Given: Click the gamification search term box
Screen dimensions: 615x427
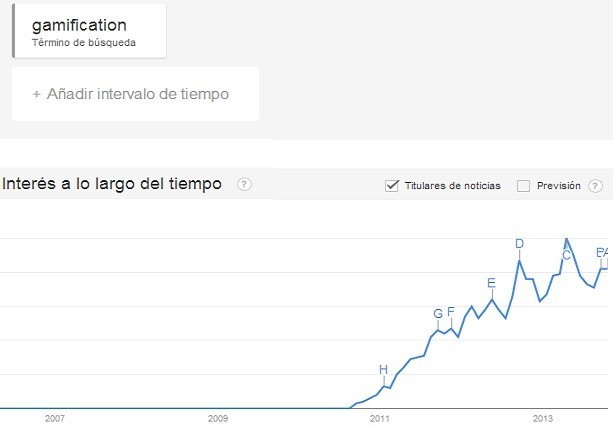Looking at the screenshot, I should click(89, 29).
